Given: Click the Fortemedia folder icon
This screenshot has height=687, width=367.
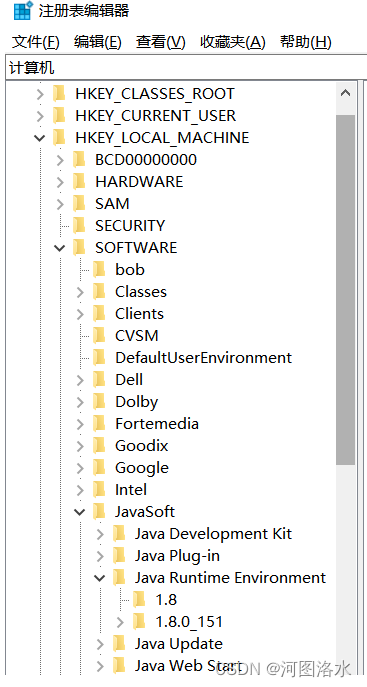Looking at the screenshot, I should tap(99, 424).
